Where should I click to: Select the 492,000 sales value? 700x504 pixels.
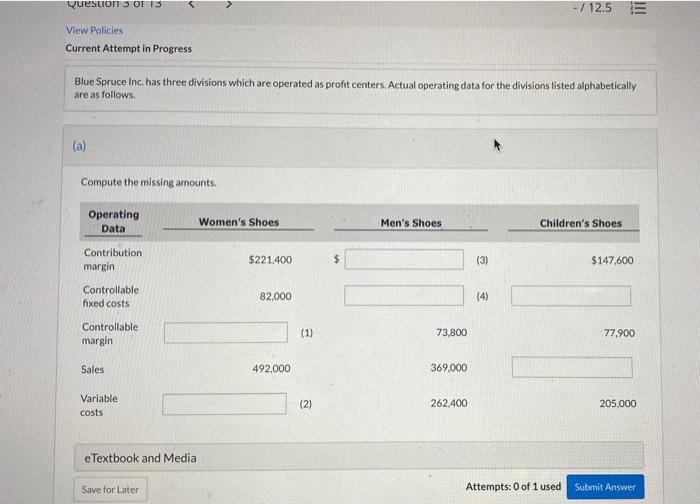coord(271,368)
